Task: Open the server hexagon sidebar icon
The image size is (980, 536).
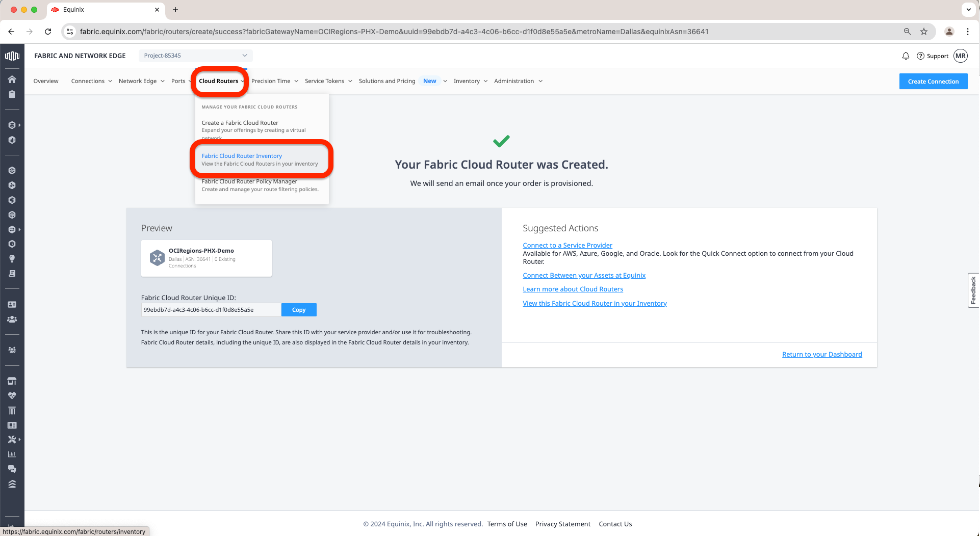Action: tap(12, 200)
